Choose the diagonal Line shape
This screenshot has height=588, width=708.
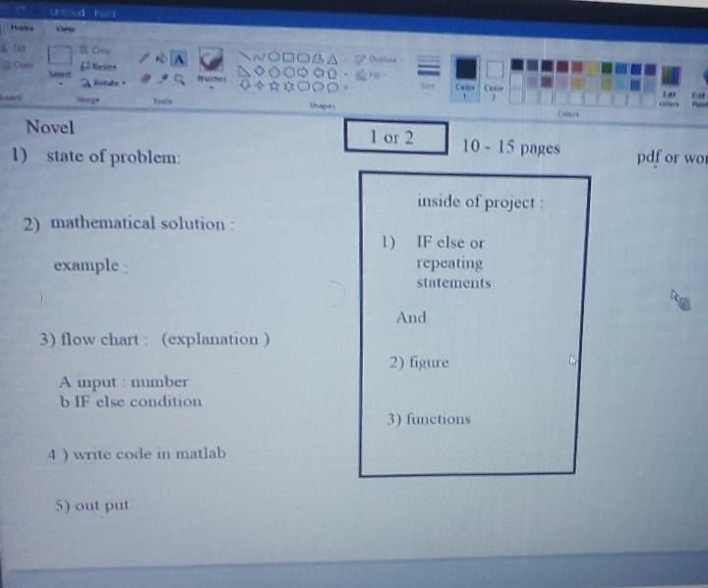pyautogui.click(x=245, y=56)
